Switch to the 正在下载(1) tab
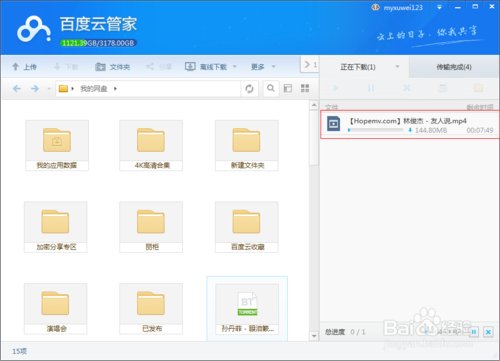Viewport: 500px width, 361px height. [358, 67]
